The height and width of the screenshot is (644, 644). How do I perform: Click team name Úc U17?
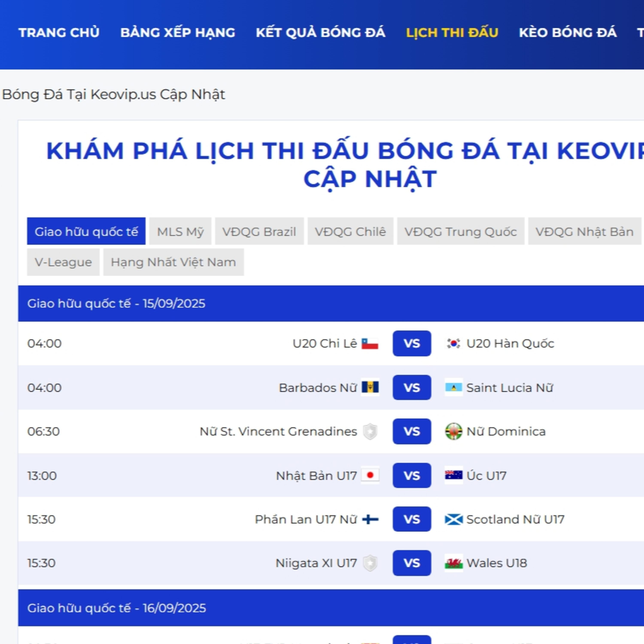(486, 476)
